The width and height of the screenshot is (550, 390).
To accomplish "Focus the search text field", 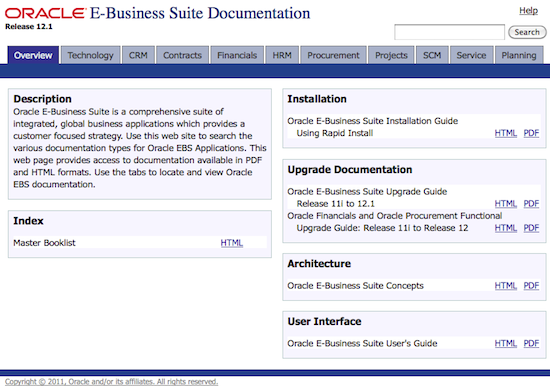I will [449, 32].
